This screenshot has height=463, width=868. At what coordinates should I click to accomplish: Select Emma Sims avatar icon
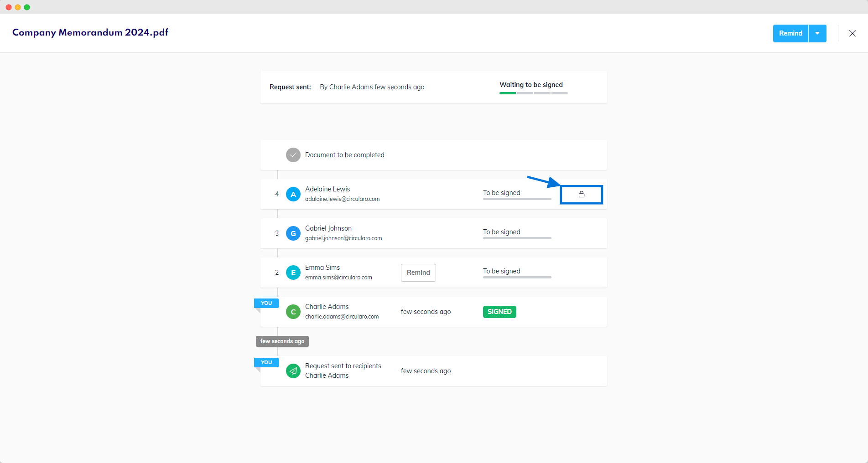[293, 273]
